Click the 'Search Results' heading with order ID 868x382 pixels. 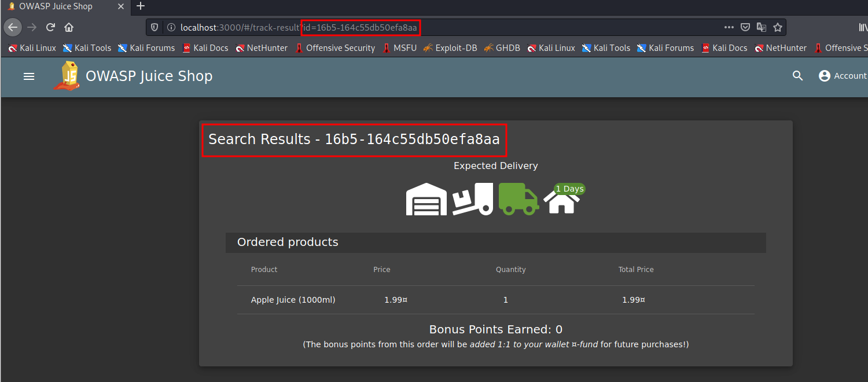coord(354,139)
